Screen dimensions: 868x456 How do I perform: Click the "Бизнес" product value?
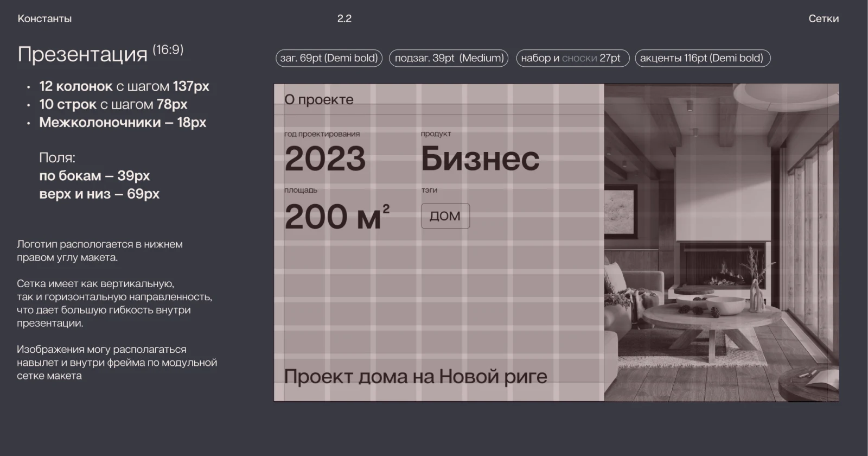coord(480,159)
